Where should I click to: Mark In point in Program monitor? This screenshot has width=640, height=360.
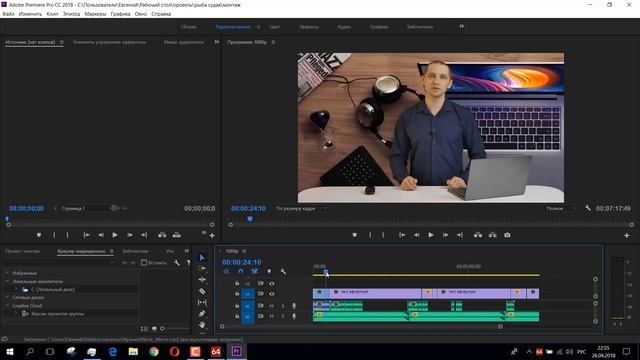tap(370, 235)
